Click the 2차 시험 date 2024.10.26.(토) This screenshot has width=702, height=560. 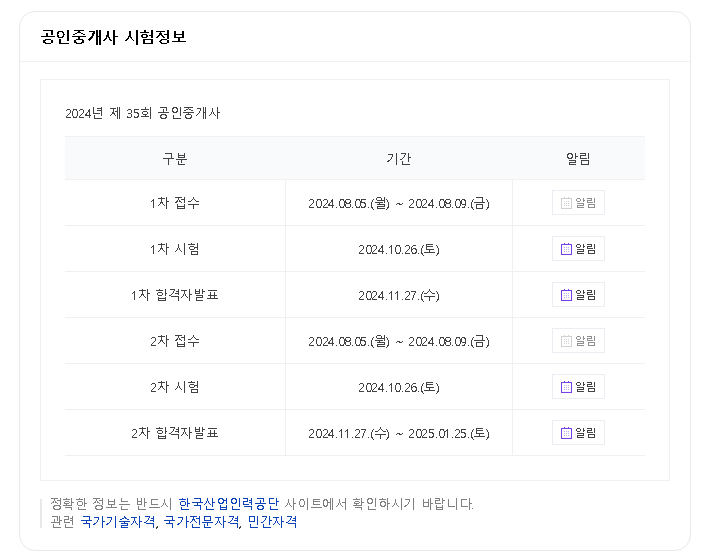(x=398, y=388)
